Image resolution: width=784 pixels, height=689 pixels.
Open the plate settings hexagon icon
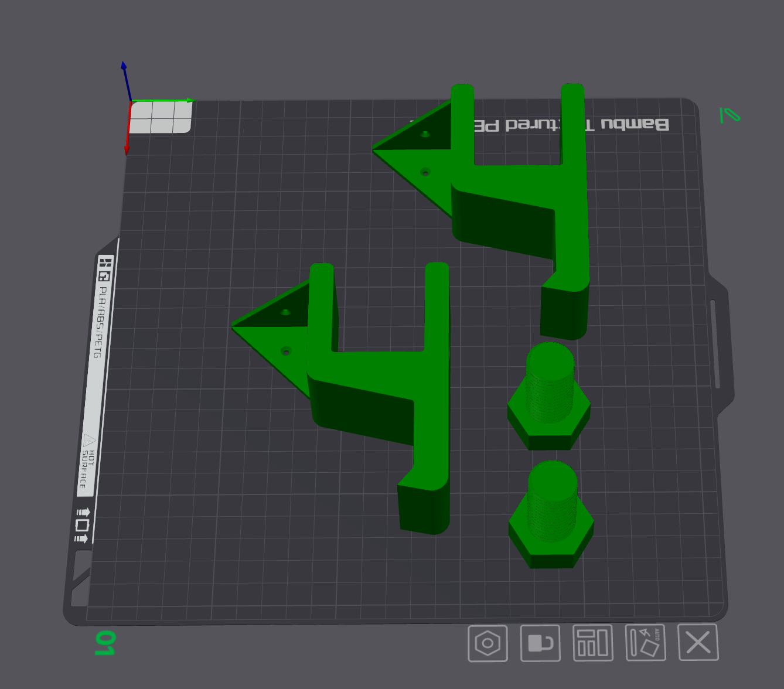tap(488, 643)
